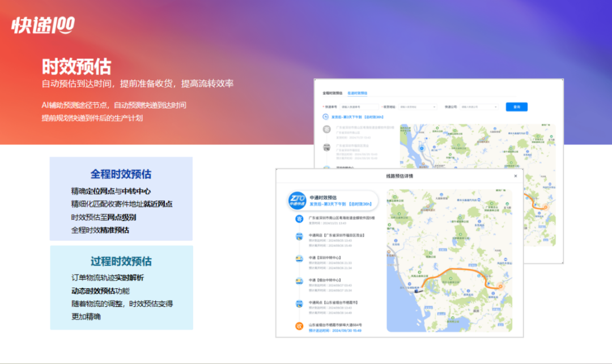Click the blue location marker on the back window map
Viewport: 612px width, 364px height.
click(422, 148)
